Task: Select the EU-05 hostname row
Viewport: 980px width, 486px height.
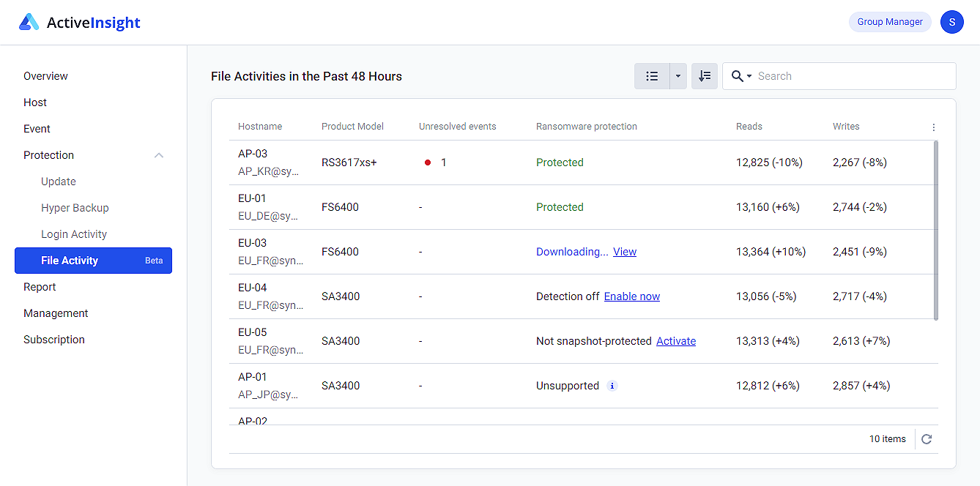Action: tap(582, 341)
